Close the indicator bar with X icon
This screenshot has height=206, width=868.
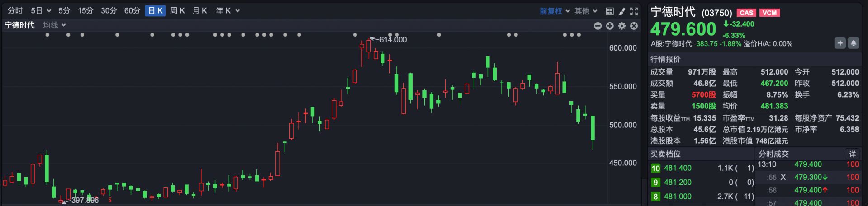(634, 26)
